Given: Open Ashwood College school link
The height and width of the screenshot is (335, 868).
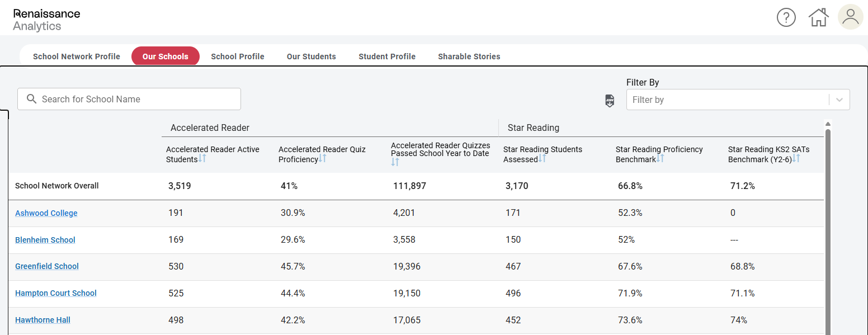Looking at the screenshot, I should (x=46, y=213).
